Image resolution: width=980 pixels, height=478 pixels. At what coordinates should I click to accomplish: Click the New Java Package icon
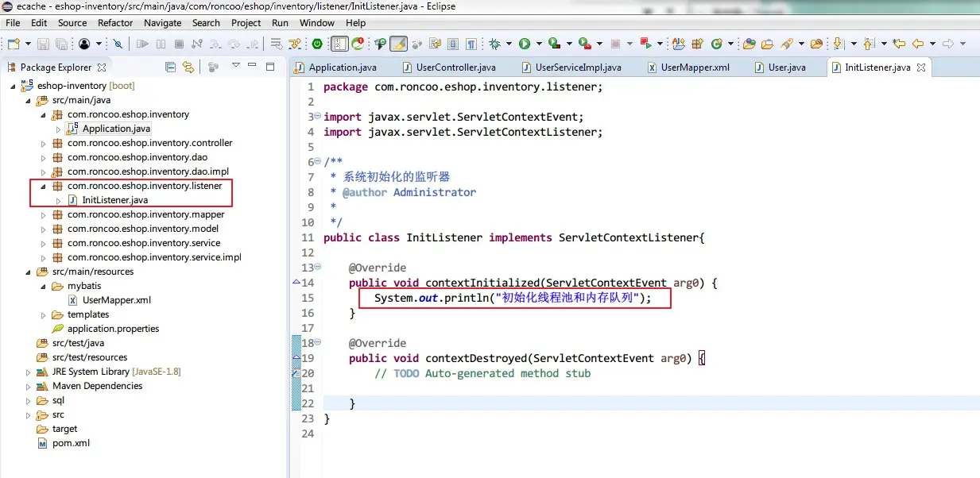point(697,44)
